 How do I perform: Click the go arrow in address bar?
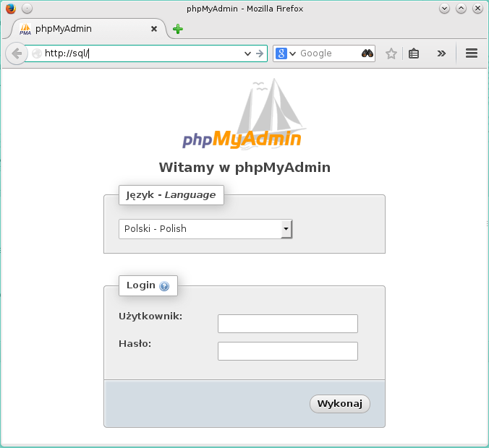pos(260,53)
